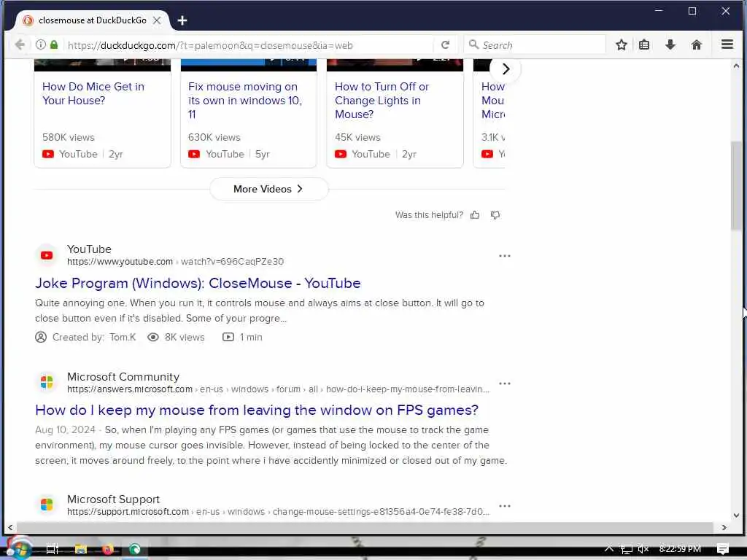Screen dimensions: 747x560
Task: Click the answers.microsoft.com URL breadcrumb
Action: [x=278, y=389]
